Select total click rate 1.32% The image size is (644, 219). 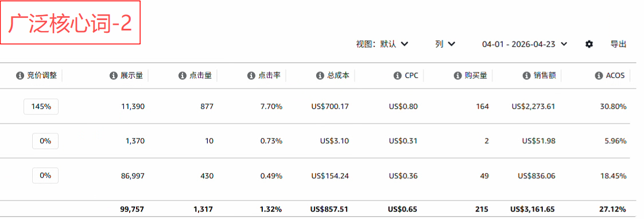pyautogui.click(x=271, y=209)
